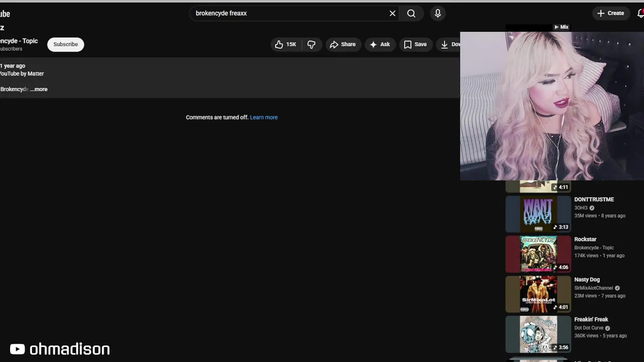Save video to a playlist
This screenshot has height=362, width=644.
[415, 44]
